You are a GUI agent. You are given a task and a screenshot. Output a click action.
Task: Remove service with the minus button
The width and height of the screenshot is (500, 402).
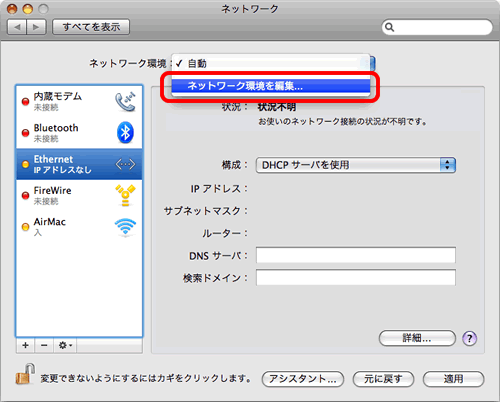pos(44,345)
